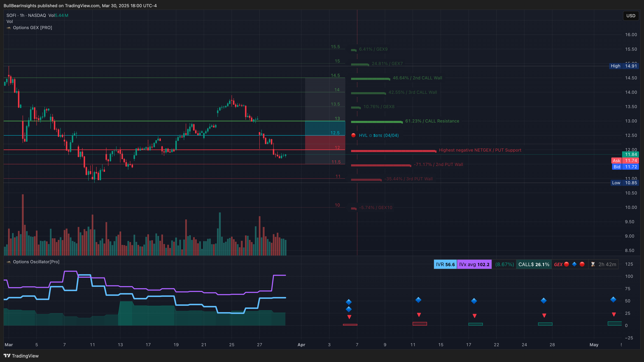
Task: Click the 16.00 price axis label
Action: (631, 35)
